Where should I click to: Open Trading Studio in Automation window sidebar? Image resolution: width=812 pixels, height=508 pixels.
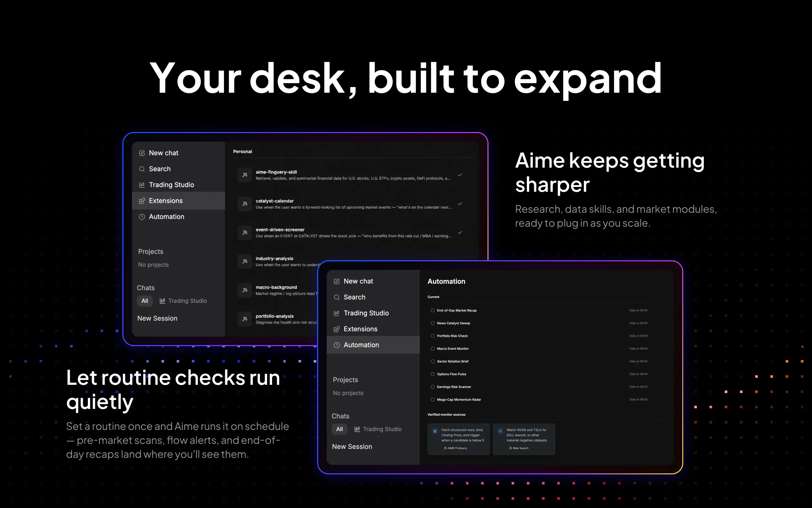click(373, 313)
